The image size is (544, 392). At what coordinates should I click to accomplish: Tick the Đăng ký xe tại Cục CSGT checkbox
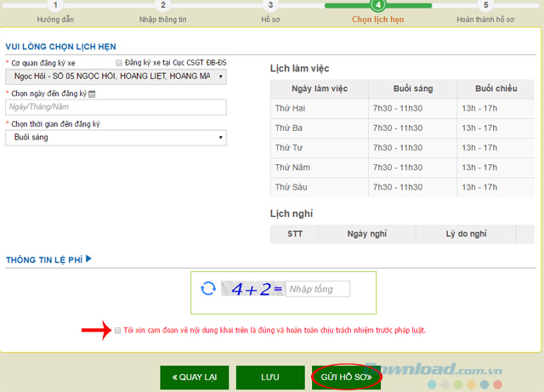(x=118, y=63)
